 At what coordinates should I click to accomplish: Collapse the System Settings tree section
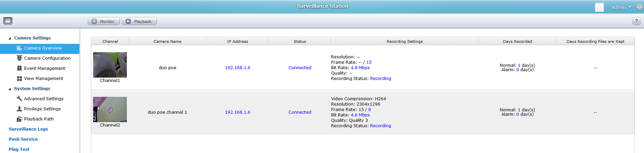[10, 89]
